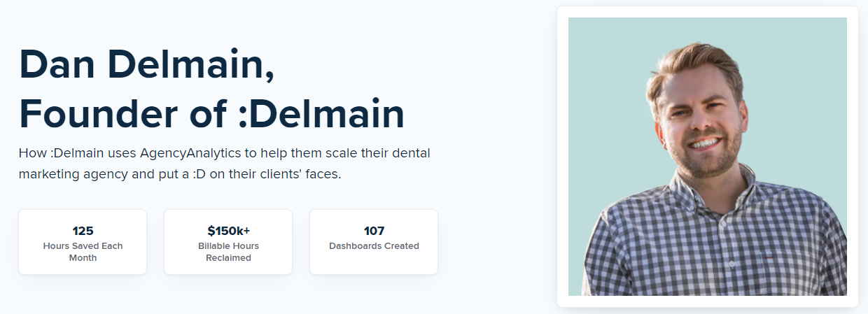
Task: Click the "Hours Saved Each Month" label
Action: (x=83, y=252)
